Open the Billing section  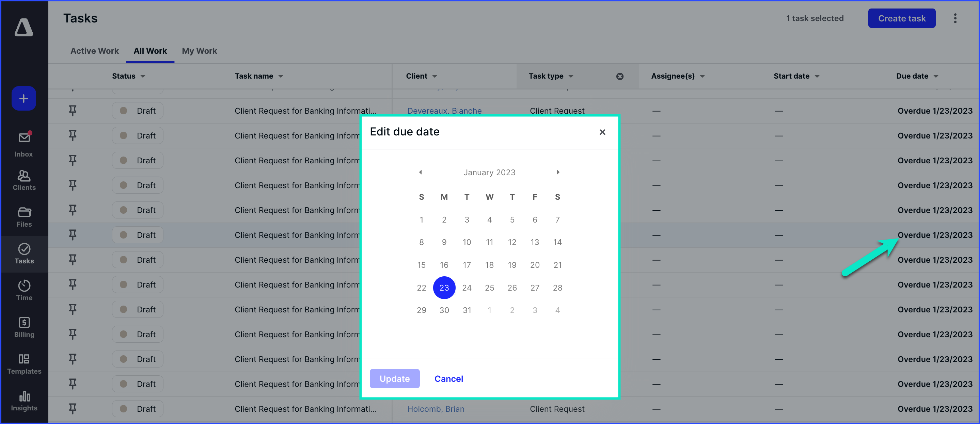(24, 327)
